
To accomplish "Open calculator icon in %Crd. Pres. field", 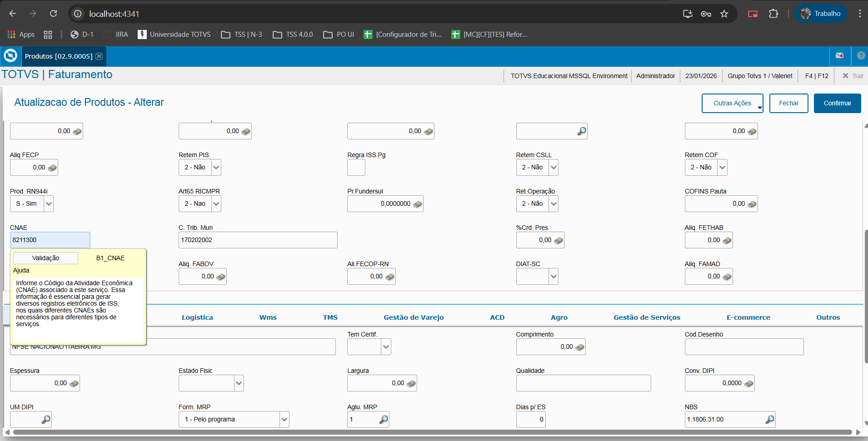I will (x=559, y=240).
